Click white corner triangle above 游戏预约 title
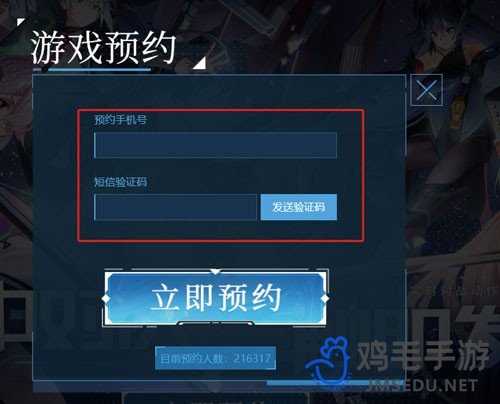This screenshot has width=500, height=404. pyautogui.click(x=21, y=22)
